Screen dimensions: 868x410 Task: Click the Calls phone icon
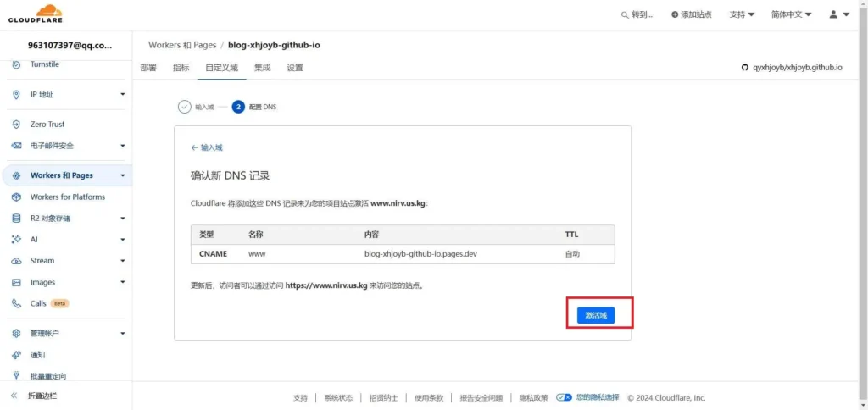[x=16, y=303]
